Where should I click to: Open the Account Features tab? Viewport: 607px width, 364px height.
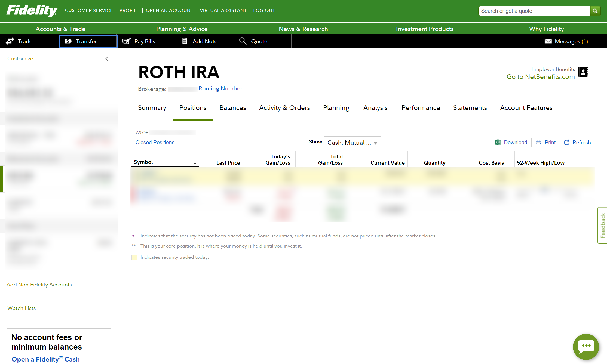(526, 108)
